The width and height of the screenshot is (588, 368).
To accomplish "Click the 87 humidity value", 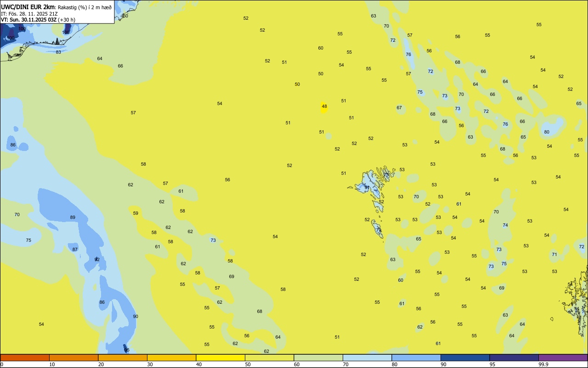I will point(75,249).
